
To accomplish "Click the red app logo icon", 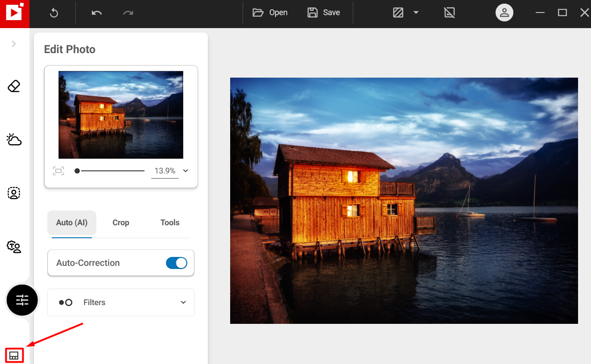I will click(x=14, y=13).
